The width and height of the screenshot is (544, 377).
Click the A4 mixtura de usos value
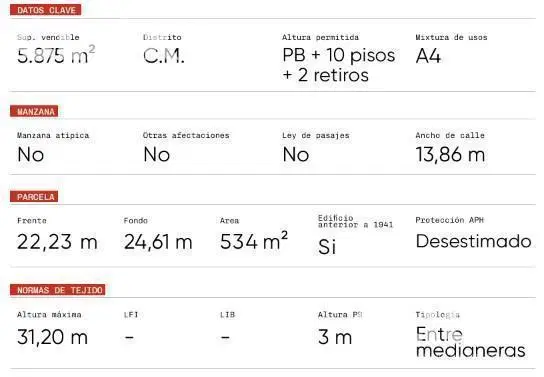tap(428, 55)
